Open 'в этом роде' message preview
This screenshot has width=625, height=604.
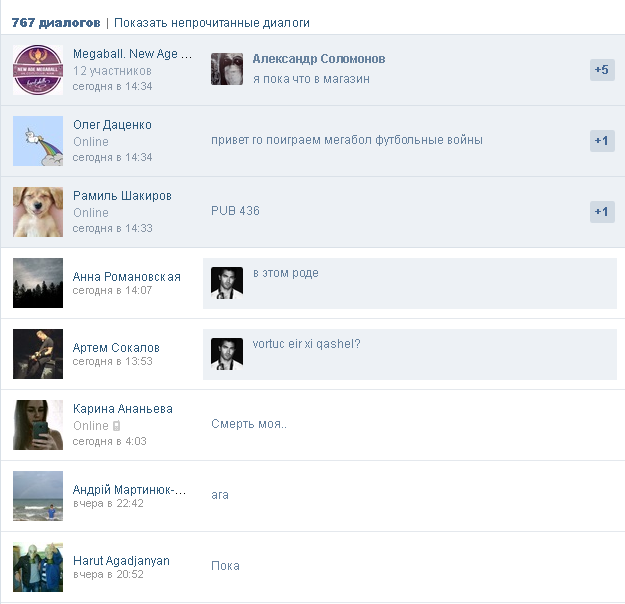286,273
